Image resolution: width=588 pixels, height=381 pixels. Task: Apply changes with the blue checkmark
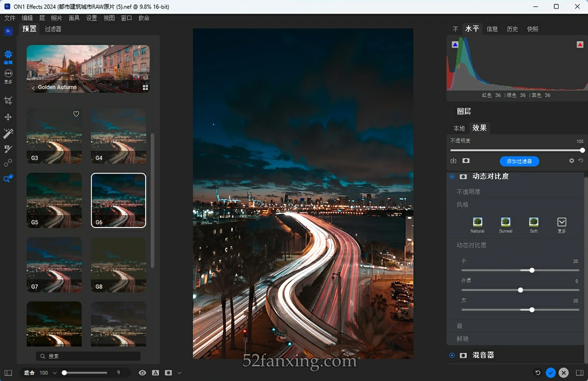coord(551,373)
